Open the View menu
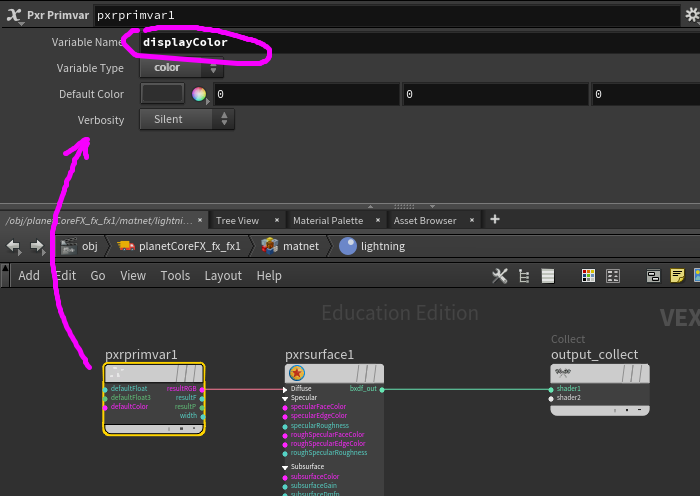Viewport: 700px width, 496px height. pos(133,275)
